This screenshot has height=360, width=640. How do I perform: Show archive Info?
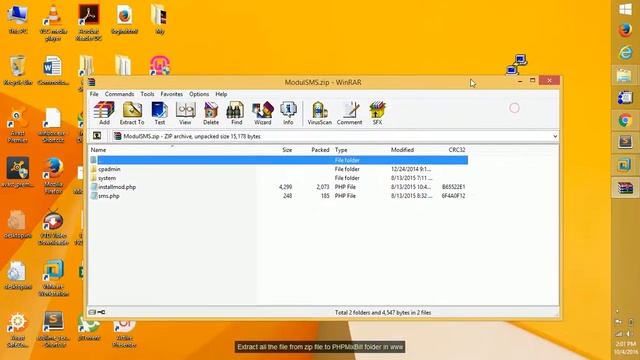(288, 113)
